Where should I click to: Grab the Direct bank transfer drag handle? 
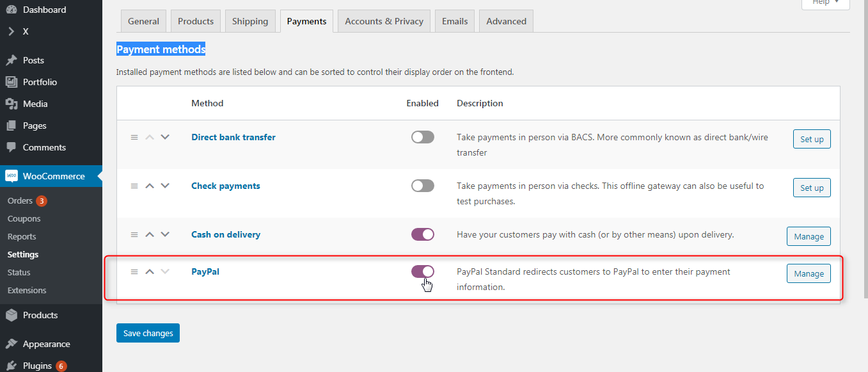click(134, 137)
